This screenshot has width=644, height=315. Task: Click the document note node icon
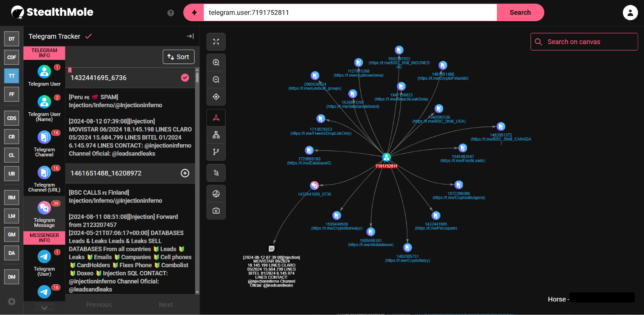pos(271,248)
